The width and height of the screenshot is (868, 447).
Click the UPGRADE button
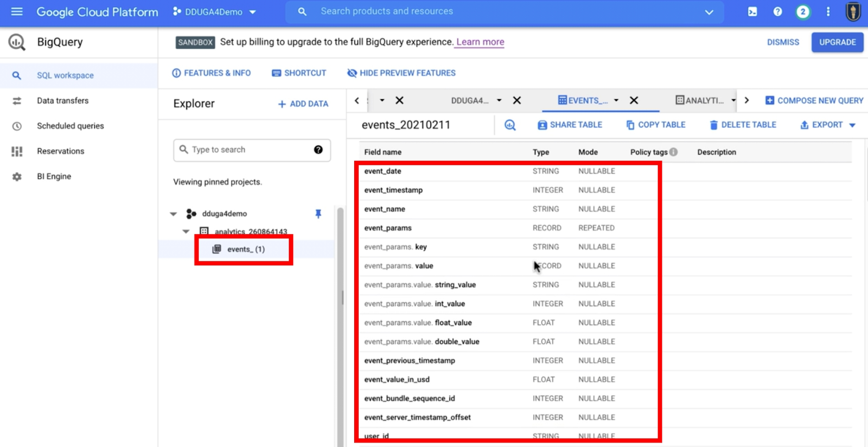tap(837, 42)
